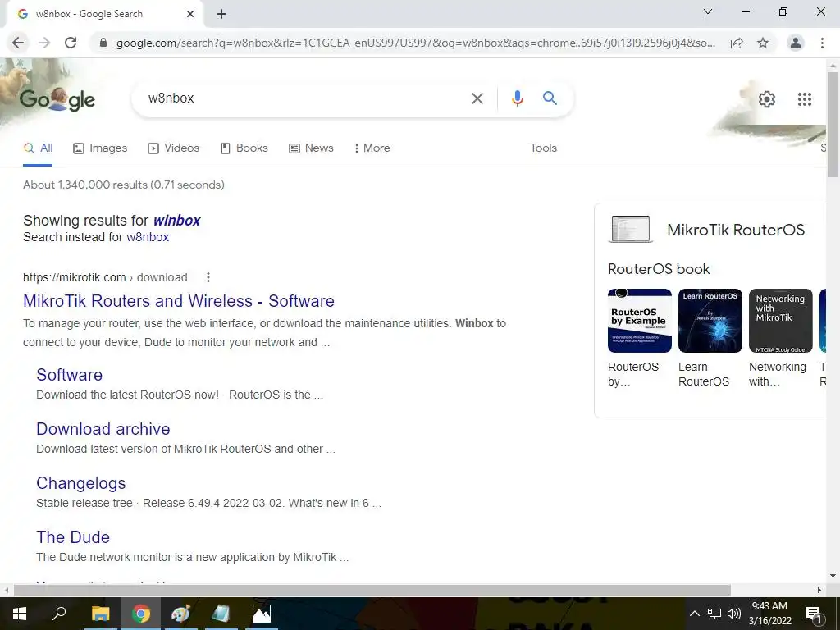The width and height of the screenshot is (840, 630).
Task: Open the Paint taskbar app
Action: pyautogui.click(x=181, y=614)
